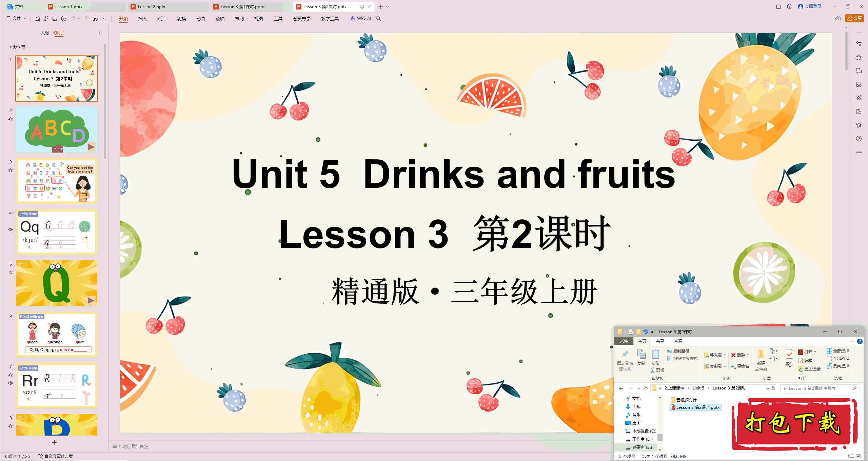Open the 设计 ribbon tab

(x=162, y=19)
